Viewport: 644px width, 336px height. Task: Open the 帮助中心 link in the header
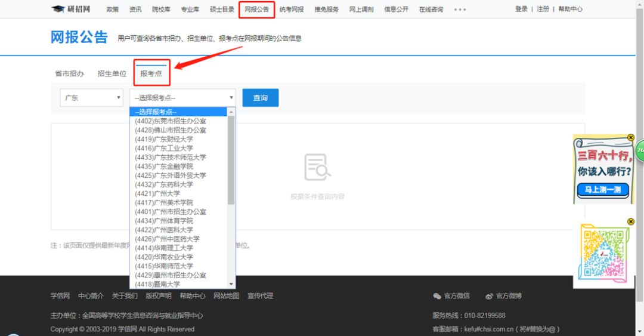571,9
